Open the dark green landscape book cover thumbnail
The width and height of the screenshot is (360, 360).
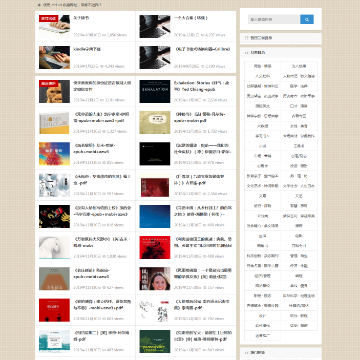pos(155,341)
